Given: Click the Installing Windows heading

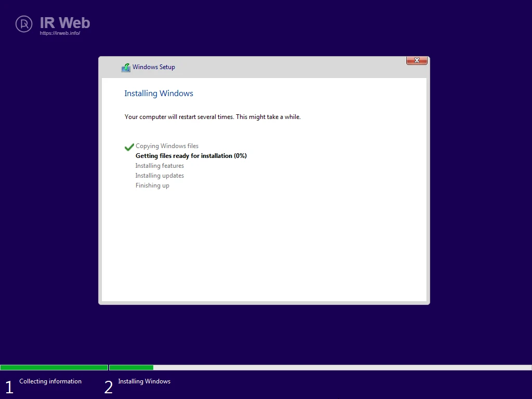Looking at the screenshot, I should tap(158, 94).
